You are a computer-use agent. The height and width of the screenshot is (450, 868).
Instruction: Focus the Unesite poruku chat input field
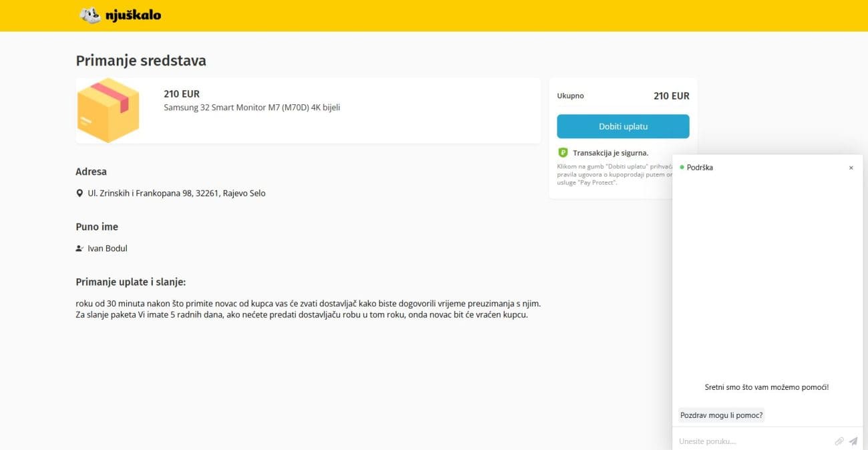click(751, 441)
